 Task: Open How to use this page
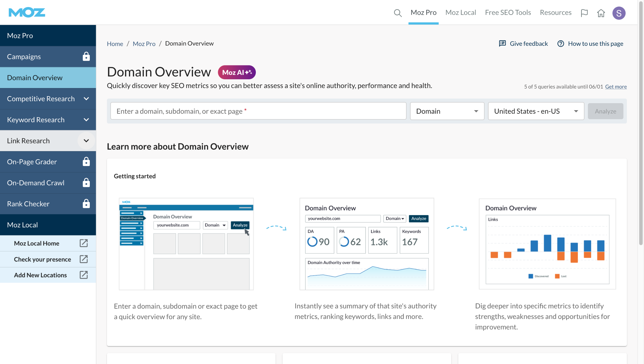[x=595, y=44]
